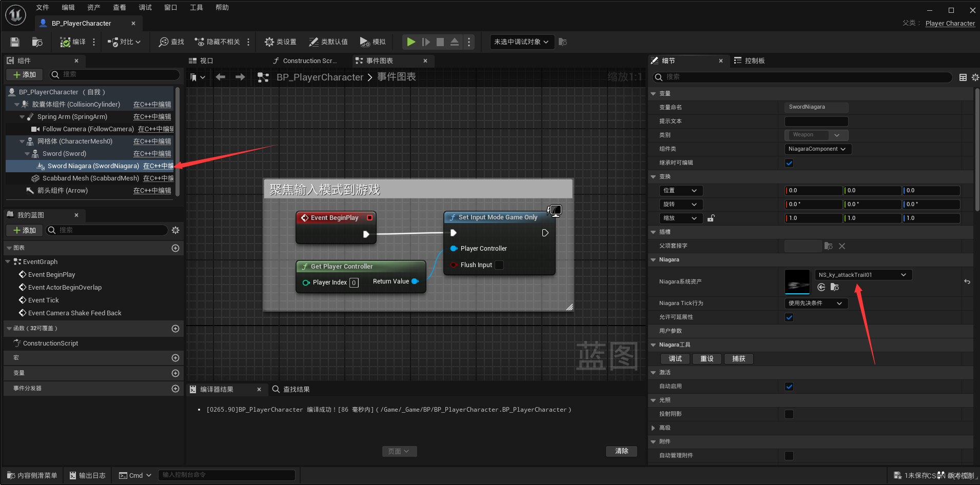Add new function with 函数 plus icon
980x485 pixels.
pyautogui.click(x=175, y=329)
